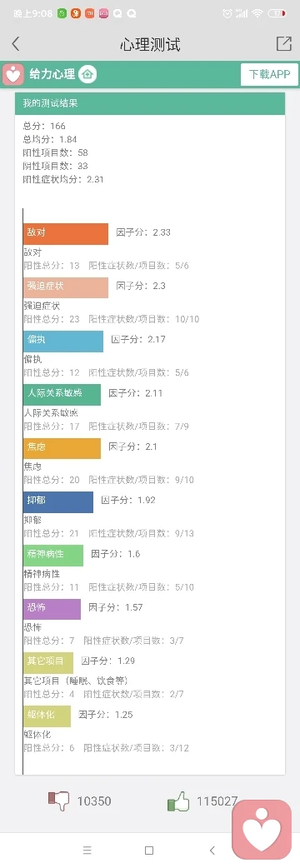Click the 下载APP button

pyautogui.click(x=269, y=74)
